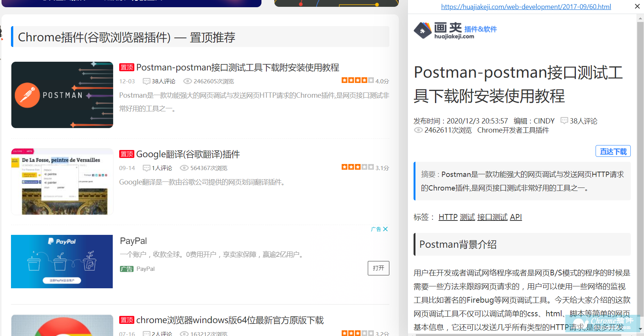This screenshot has height=336, width=644.
Task: Click comment icon beside 38人评论 in panel
Action: point(564,121)
